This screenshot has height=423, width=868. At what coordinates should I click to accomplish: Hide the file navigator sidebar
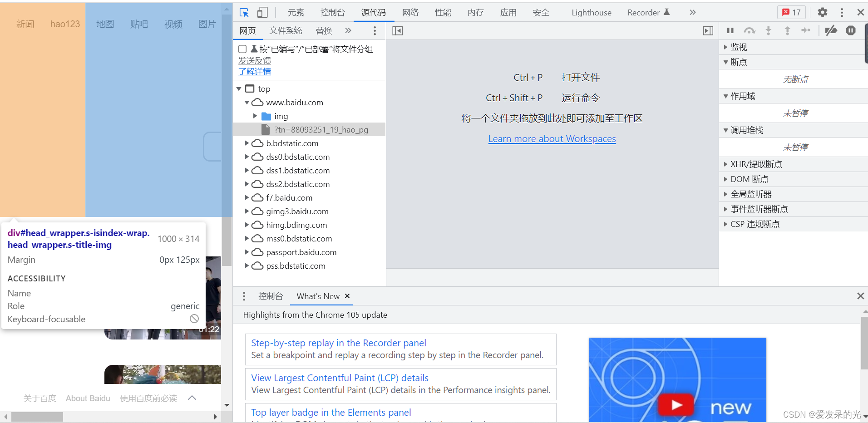pyautogui.click(x=398, y=31)
